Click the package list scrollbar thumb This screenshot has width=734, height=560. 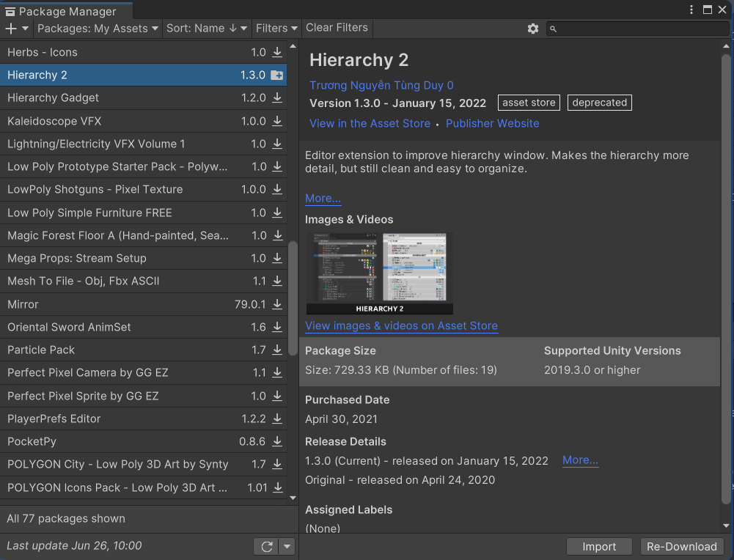tap(293, 298)
